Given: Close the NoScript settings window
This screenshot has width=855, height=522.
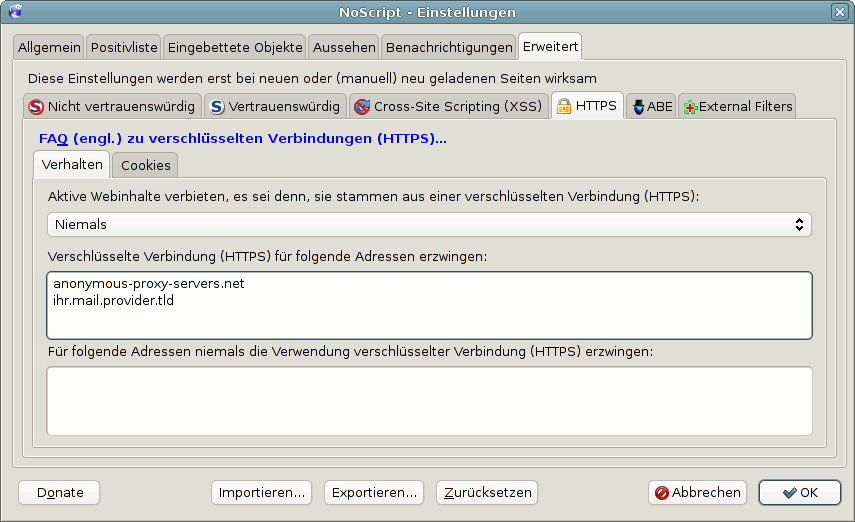Looking at the screenshot, I should click(x=840, y=11).
